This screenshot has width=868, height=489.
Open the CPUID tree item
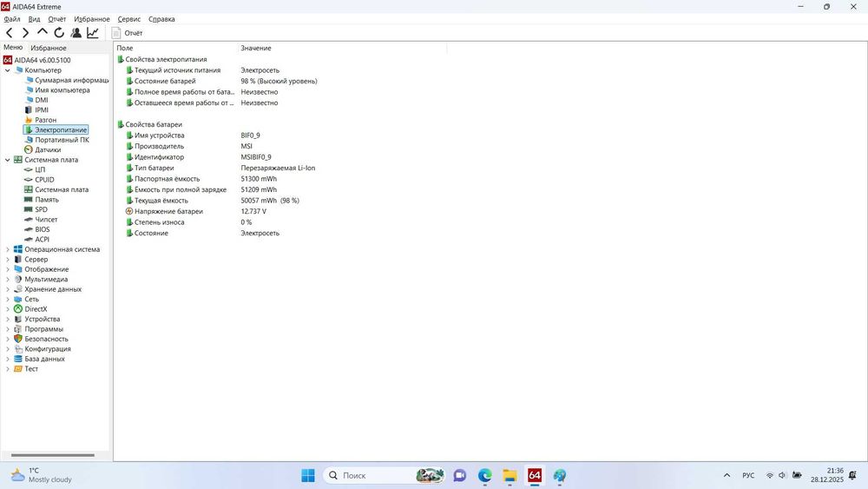click(44, 180)
